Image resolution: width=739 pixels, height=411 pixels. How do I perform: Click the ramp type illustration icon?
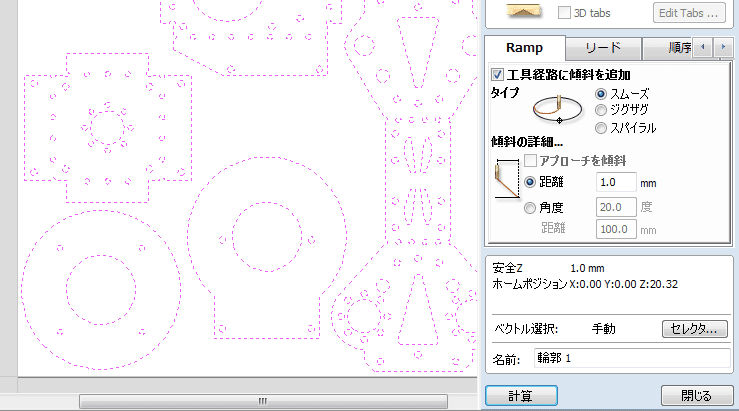[x=558, y=109]
